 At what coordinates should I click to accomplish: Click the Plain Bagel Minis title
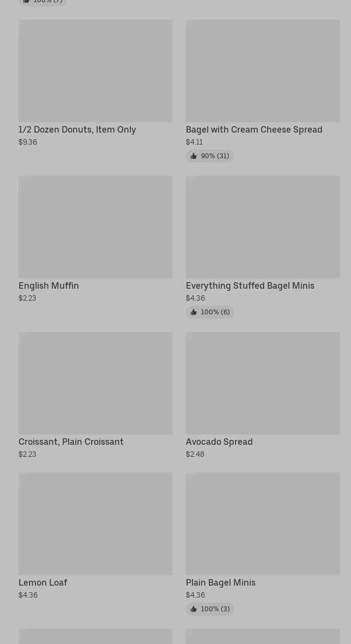[x=221, y=583]
